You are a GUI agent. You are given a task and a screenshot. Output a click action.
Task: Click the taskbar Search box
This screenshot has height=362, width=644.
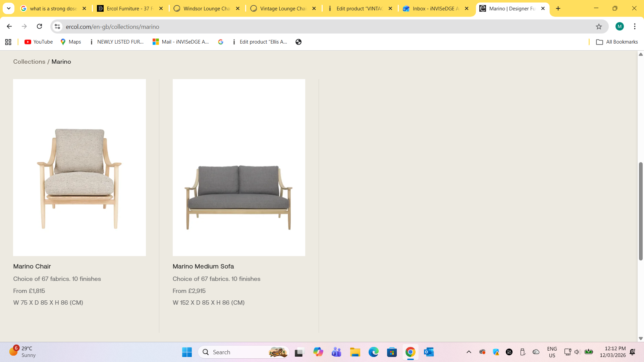[244, 352]
